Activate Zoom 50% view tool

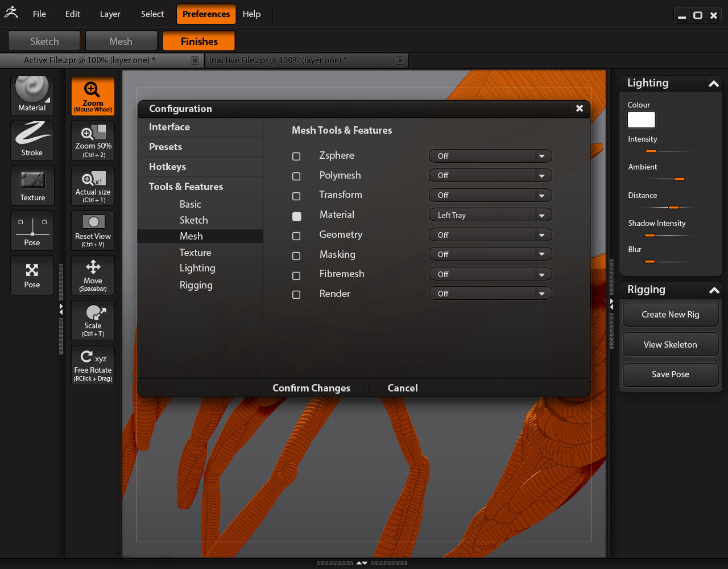[93, 140]
